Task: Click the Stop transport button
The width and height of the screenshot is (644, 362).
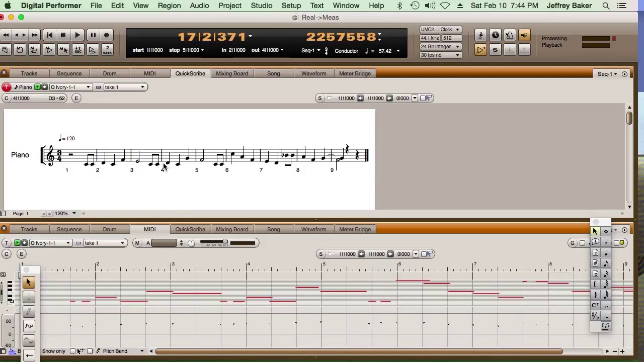Action: tap(63, 35)
